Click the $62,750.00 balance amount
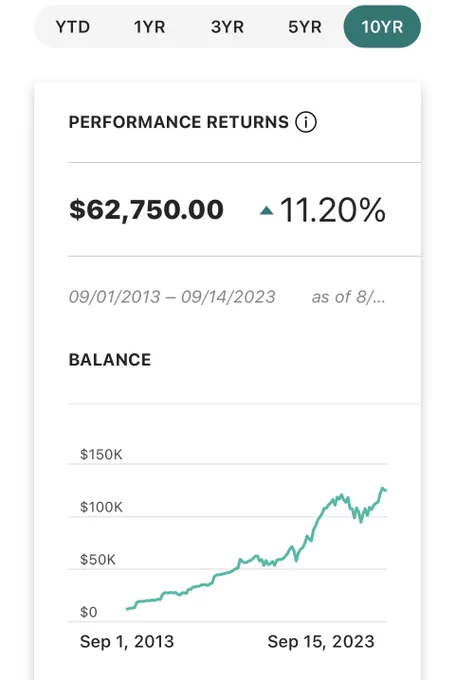455x680 pixels. click(x=146, y=210)
